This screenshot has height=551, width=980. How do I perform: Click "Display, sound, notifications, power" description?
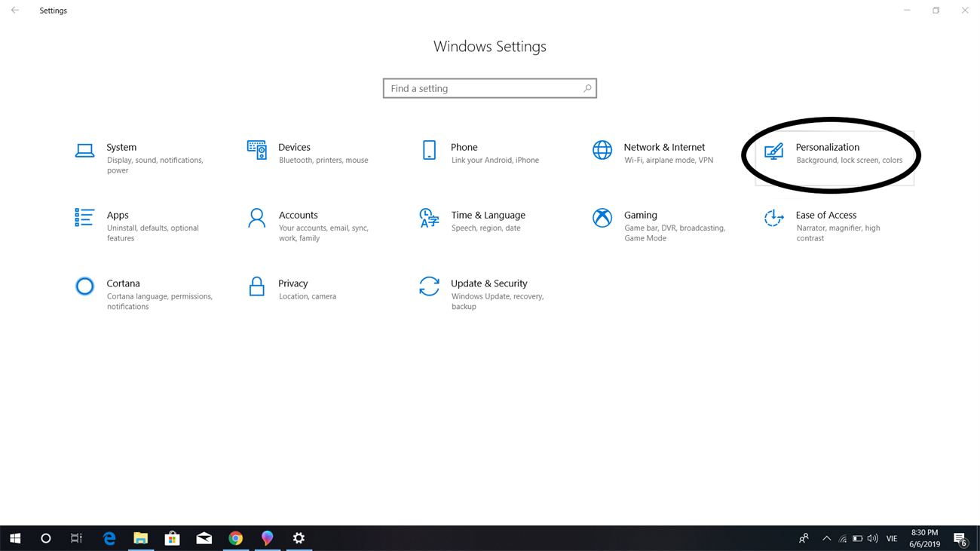(155, 165)
